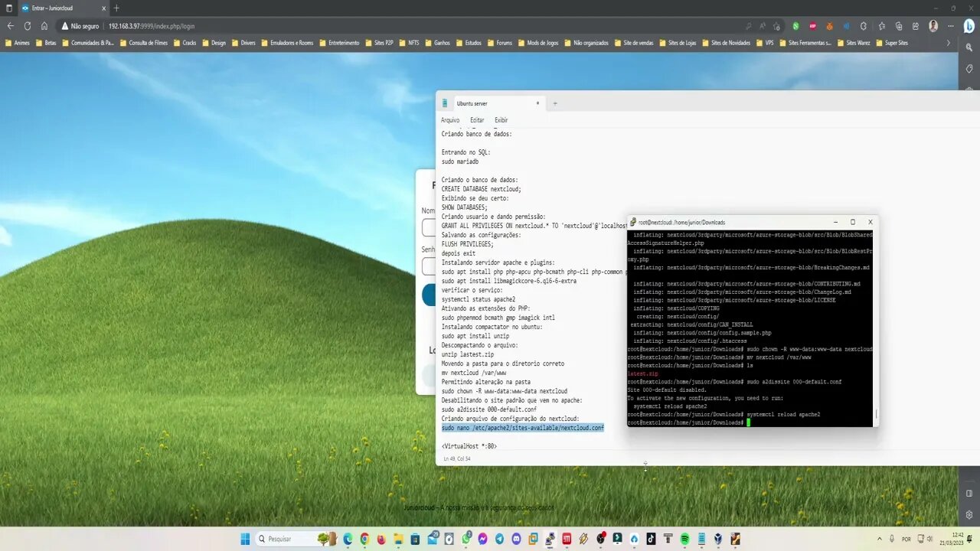980x551 pixels.
Task: Open the browser Extensions puzzle icon
Action: [864, 25]
